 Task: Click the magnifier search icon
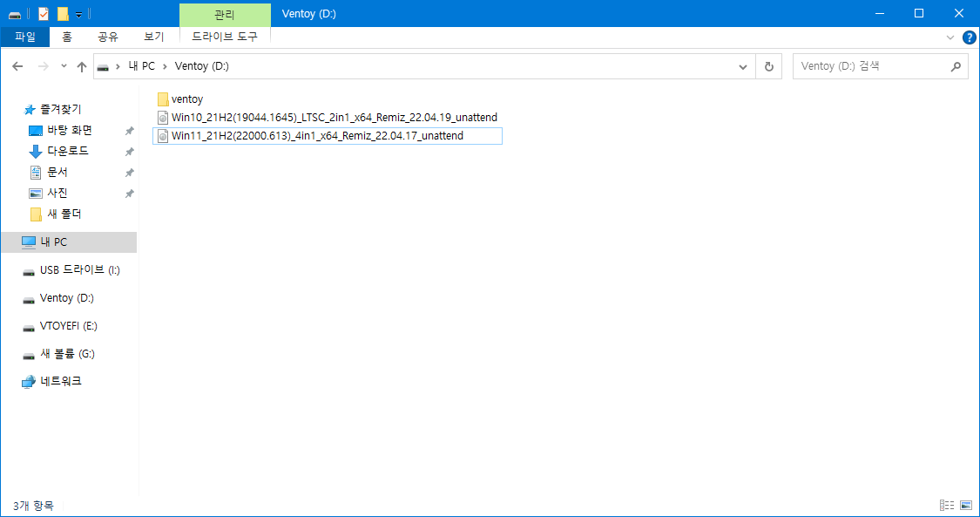coord(955,67)
